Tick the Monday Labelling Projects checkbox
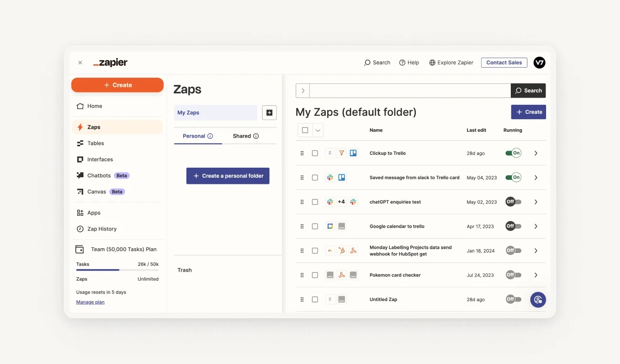The height and width of the screenshot is (364, 620). click(x=315, y=251)
